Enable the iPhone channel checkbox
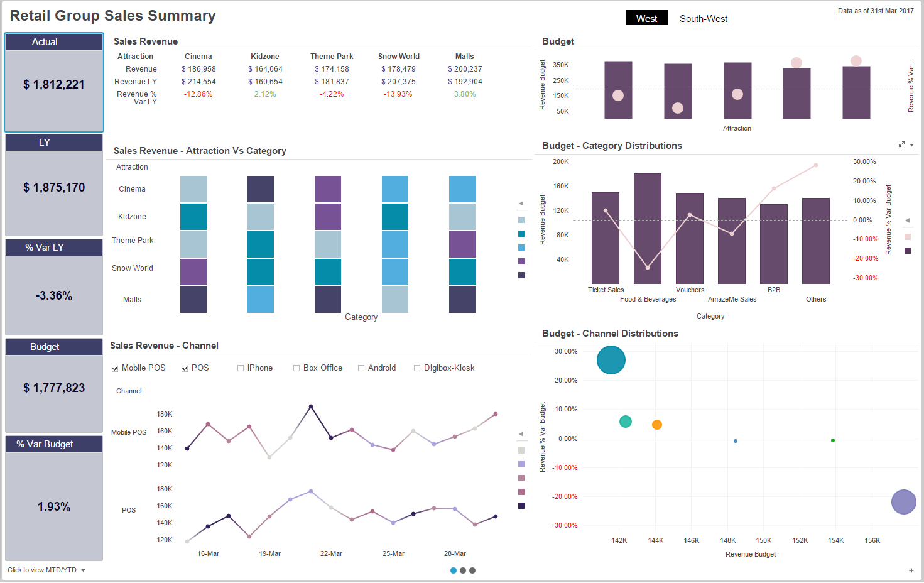This screenshot has width=924, height=583. pos(239,368)
